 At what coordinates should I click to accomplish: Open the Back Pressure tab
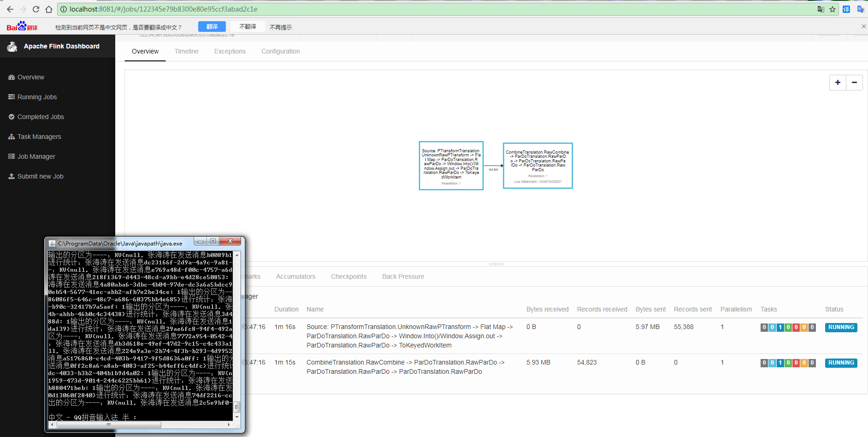coord(403,276)
